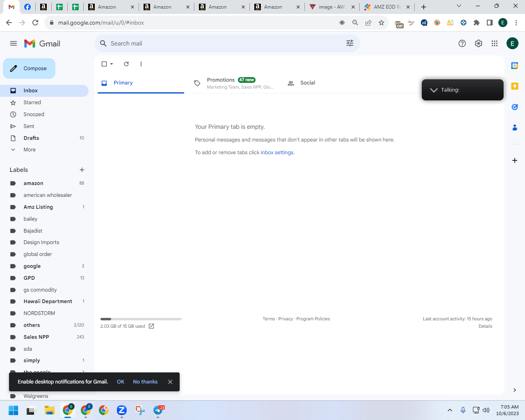The width and height of the screenshot is (525, 420).
Task: View account activity Details link
Action: click(485, 326)
